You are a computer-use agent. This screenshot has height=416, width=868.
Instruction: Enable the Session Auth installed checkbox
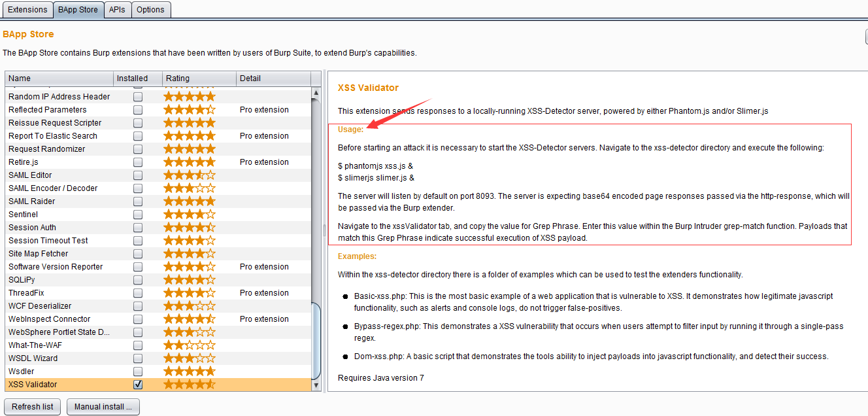point(138,228)
